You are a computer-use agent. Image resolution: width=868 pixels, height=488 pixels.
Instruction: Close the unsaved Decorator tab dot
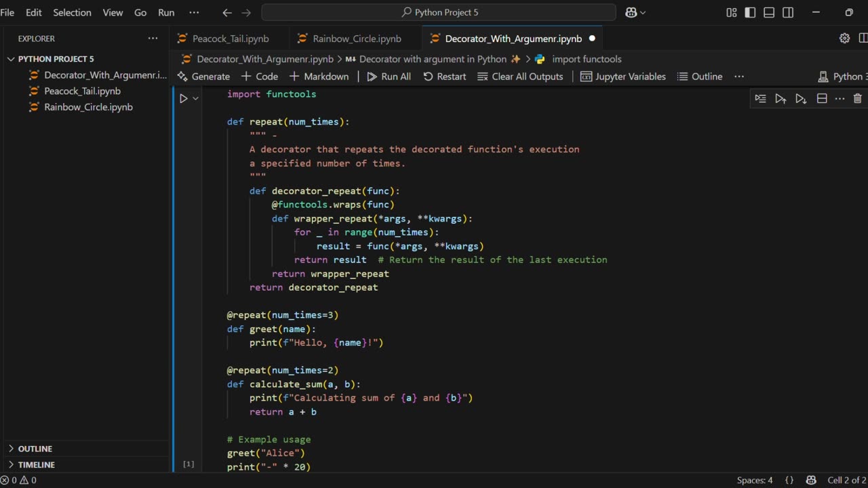[591, 39]
